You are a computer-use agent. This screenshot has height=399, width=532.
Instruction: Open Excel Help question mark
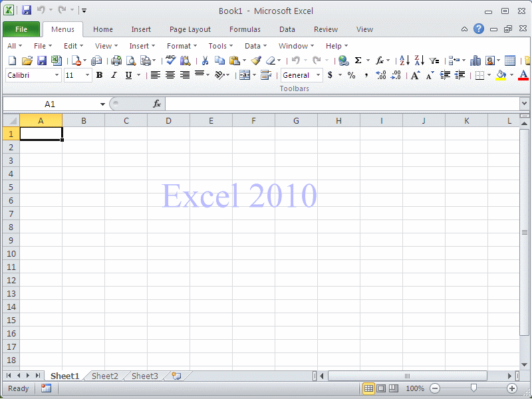479,29
